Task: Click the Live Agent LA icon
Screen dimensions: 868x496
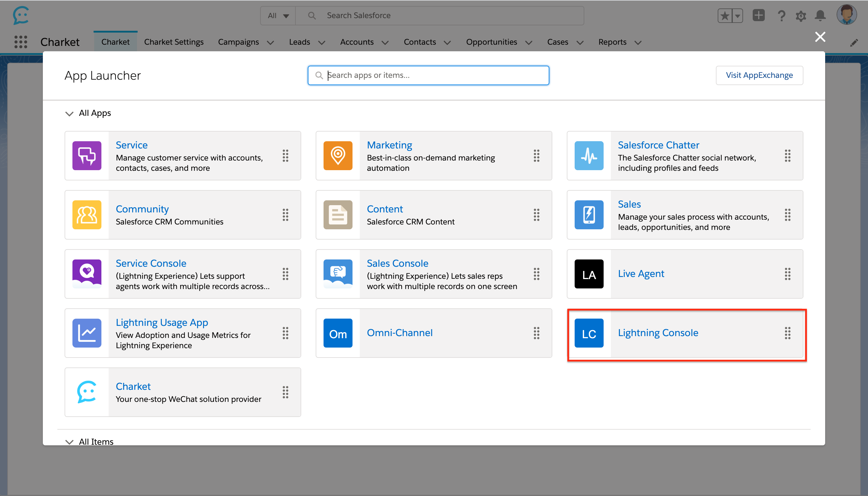Action: [x=589, y=274]
